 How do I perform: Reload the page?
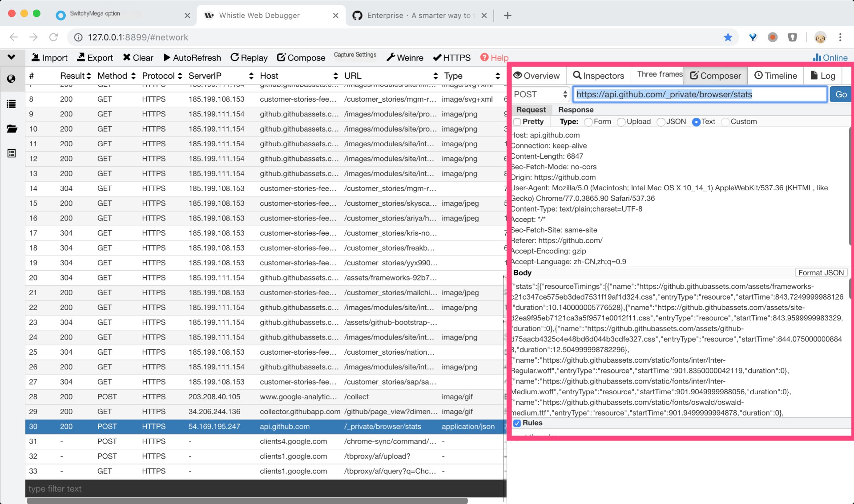coord(54,37)
